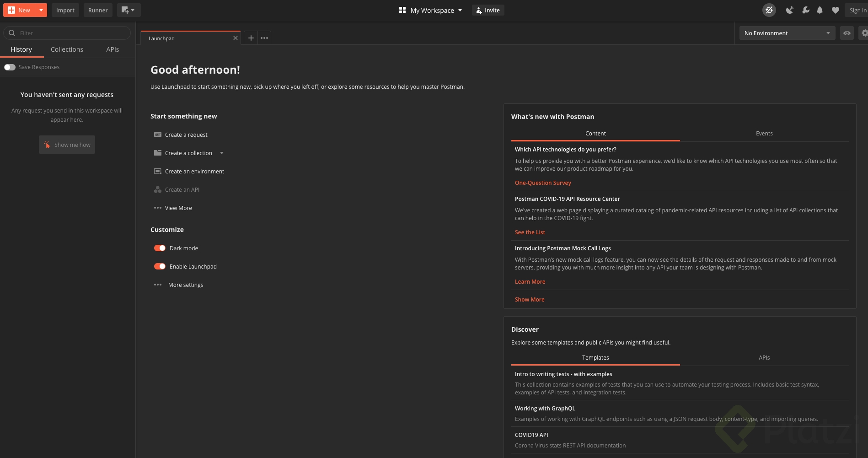Toggle Enable Launchpad switch
868x458 pixels.
pyautogui.click(x=160, y=266)
